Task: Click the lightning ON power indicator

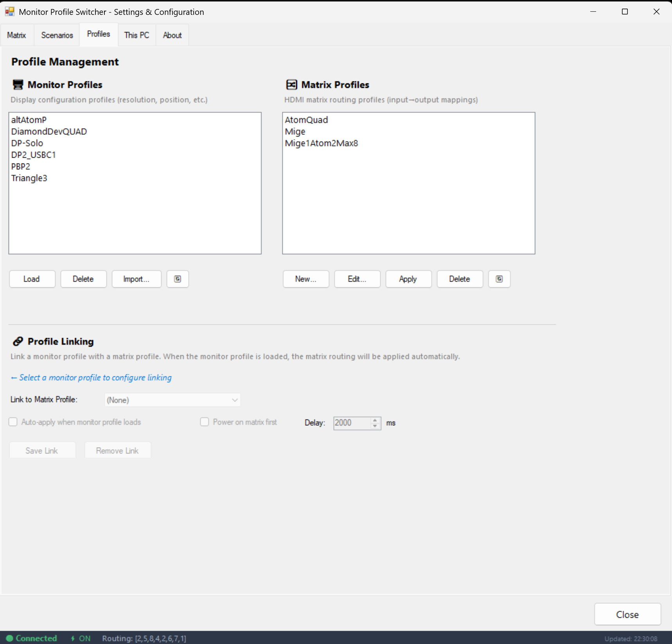Action: coord(73,638)
